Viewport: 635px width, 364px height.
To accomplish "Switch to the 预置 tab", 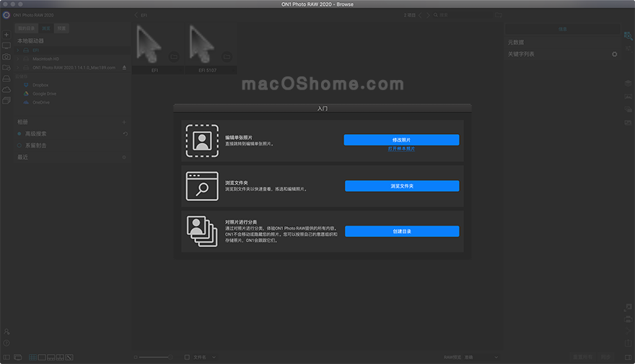I will point(63,29).
